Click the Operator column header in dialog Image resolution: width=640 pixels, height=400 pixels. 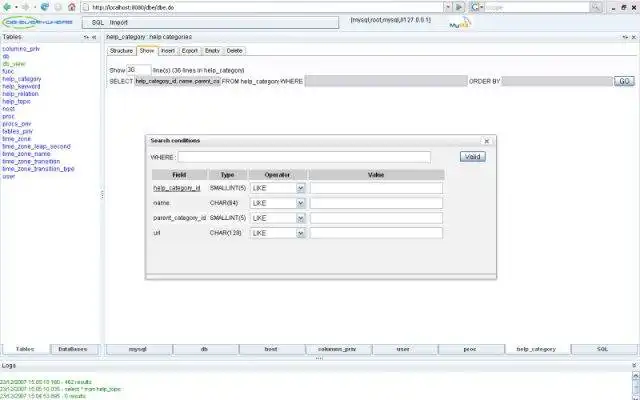pos(278,175)
